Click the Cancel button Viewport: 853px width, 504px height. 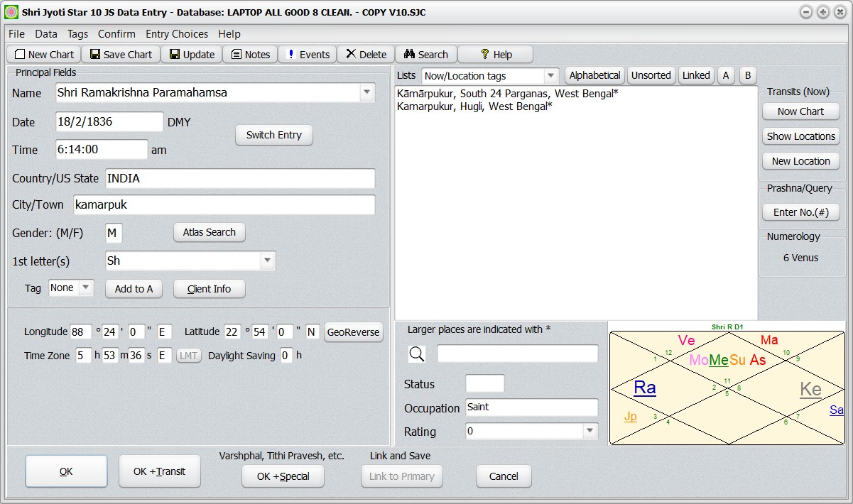click(x=504, y=476)
